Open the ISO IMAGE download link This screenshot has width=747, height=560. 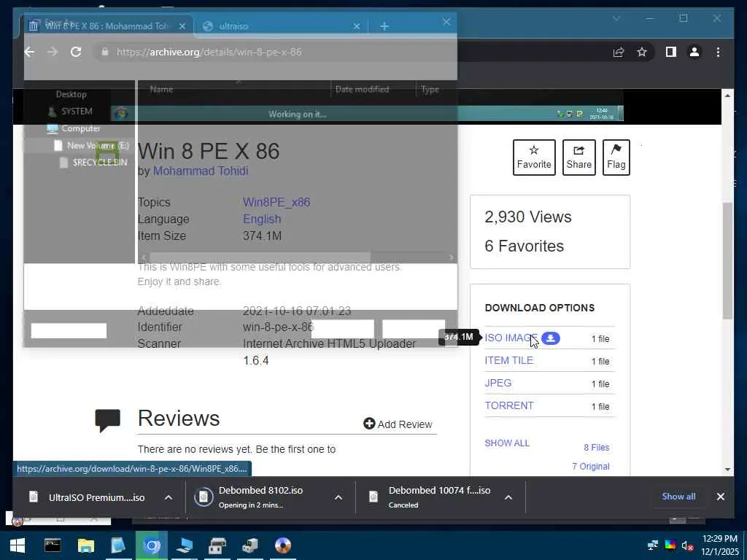click(x=511, y=338)
